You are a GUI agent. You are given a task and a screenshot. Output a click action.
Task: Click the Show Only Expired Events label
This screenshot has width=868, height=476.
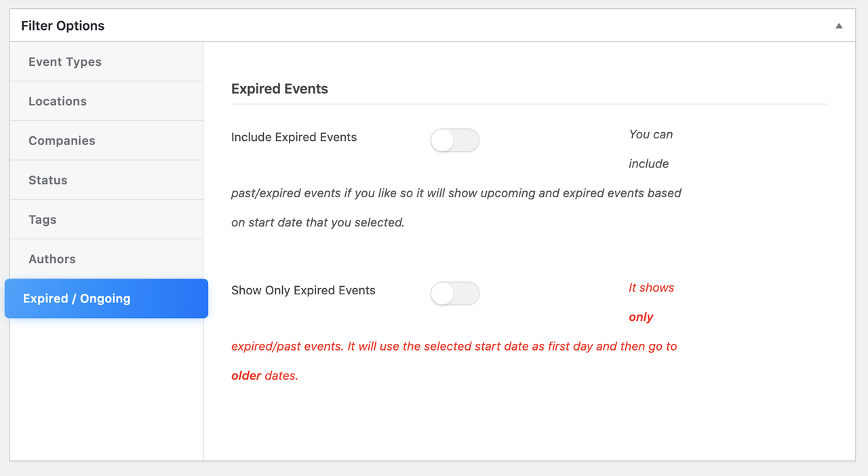pos(303,290)
